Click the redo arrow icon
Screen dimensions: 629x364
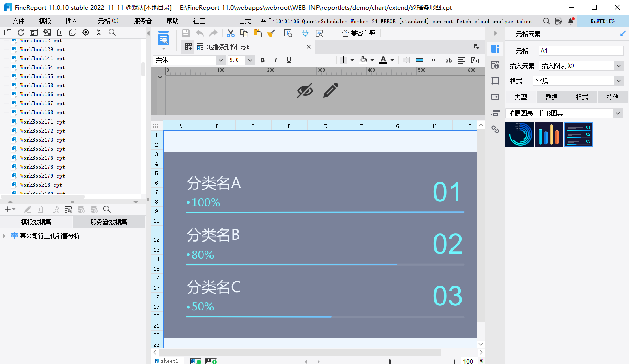[x=214, y=33]
